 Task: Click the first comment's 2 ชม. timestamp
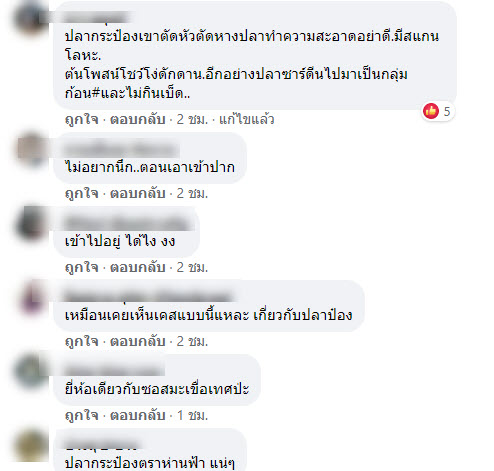(192, 119)
